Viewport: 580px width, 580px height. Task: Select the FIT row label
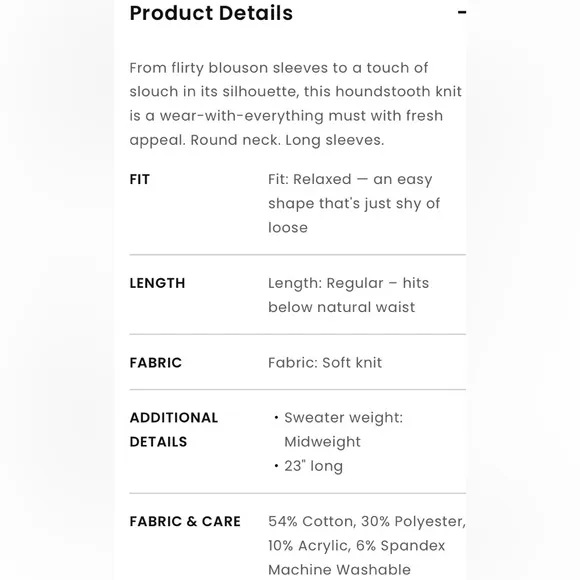point(140,179)
